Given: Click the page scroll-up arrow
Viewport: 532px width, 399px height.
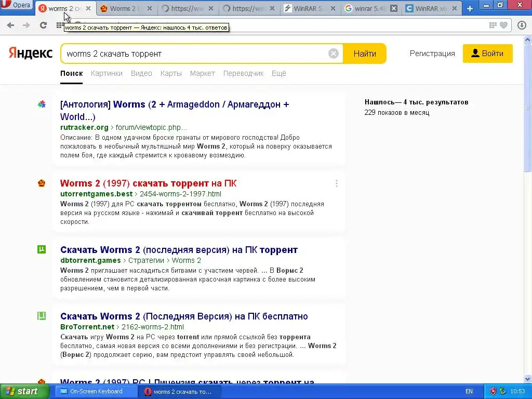Looking at the screenshot, I should click(528, 40).
